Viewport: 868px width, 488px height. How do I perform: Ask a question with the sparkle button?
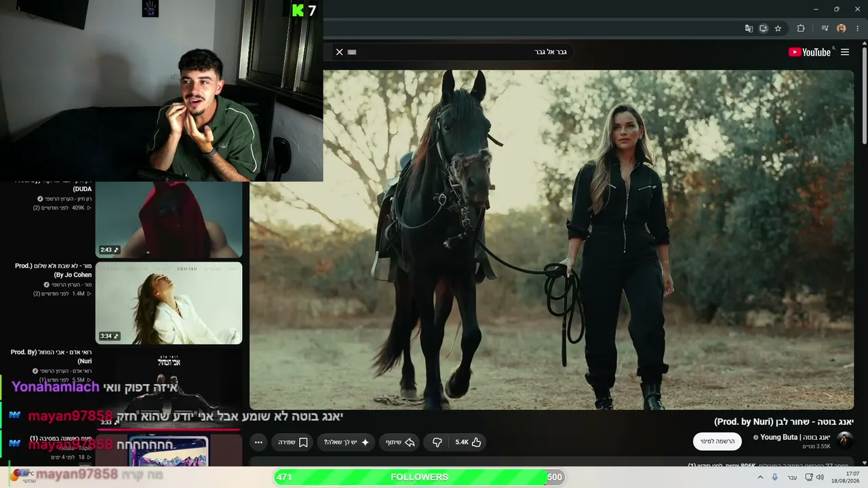click(x=346, y=442)
